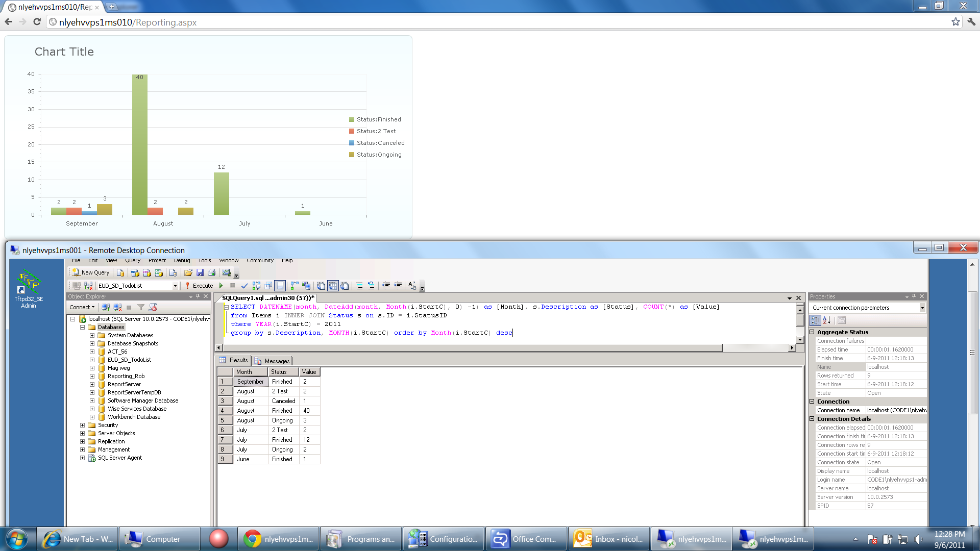Viewport: 980px width, 551px height.
Task: Click the Open File folder icon
Action: (188, 273)
